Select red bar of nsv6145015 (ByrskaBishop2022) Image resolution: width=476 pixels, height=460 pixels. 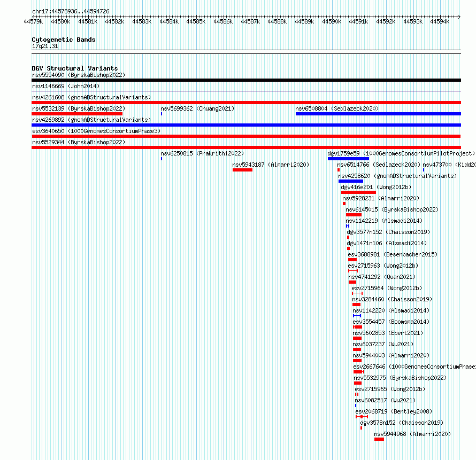tap(354, 215)
